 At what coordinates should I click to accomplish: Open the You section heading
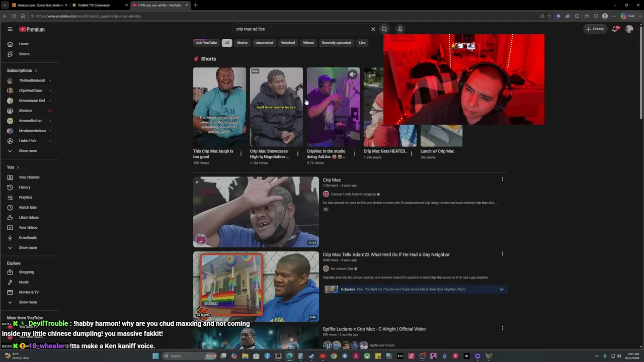13,167
